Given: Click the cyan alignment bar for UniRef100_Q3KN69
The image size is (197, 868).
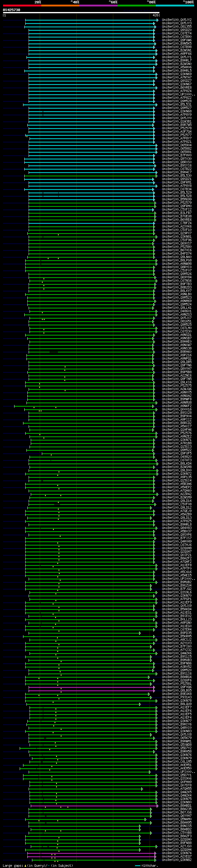Looking at the screenshot, I should 93,74.
